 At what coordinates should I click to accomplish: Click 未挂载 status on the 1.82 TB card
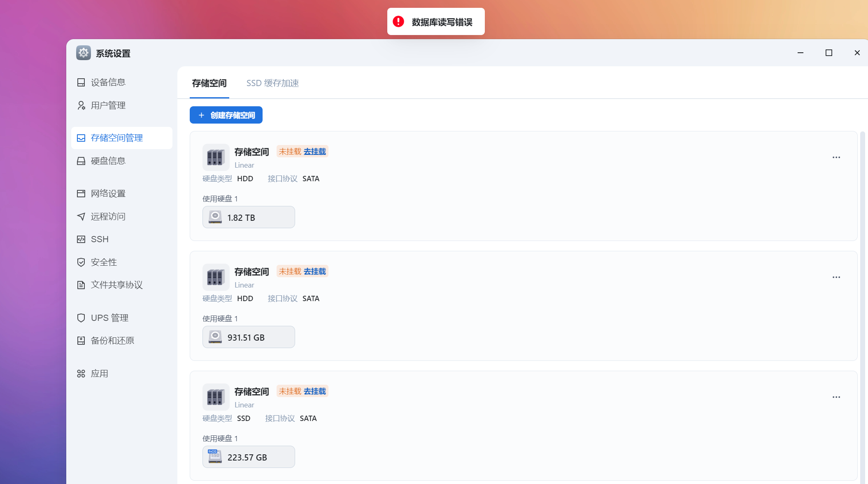tap(290, 152)
